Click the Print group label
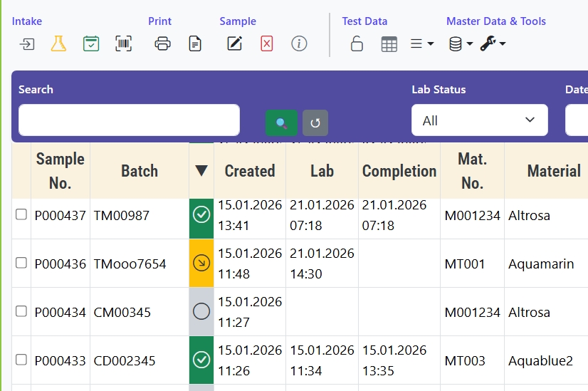 coord(159,21)
